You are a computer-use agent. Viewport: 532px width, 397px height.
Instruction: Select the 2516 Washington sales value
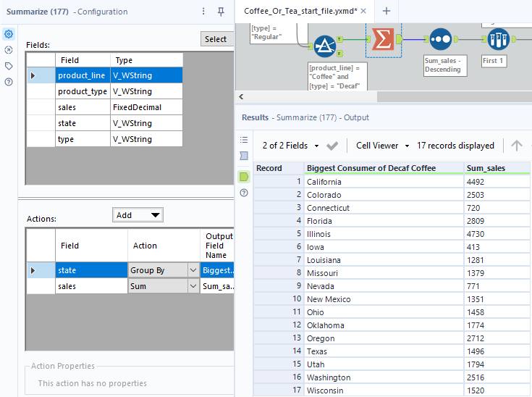tap(497, 377)
